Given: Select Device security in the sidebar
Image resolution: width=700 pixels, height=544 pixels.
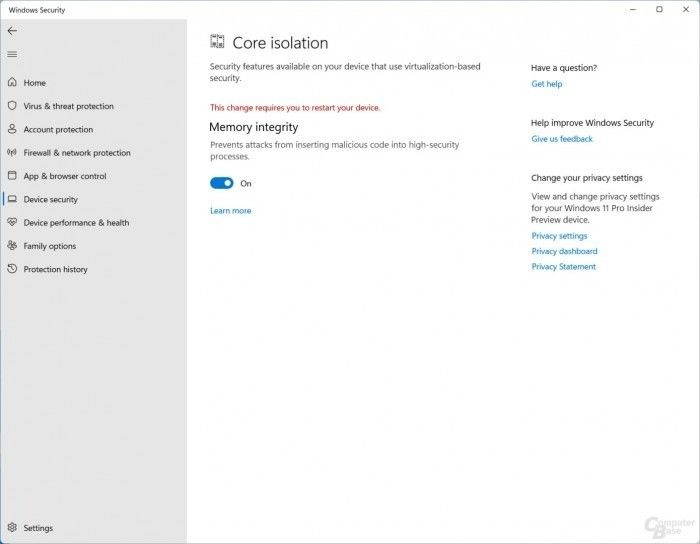Looking at the screenshot, I should point(50,199).
